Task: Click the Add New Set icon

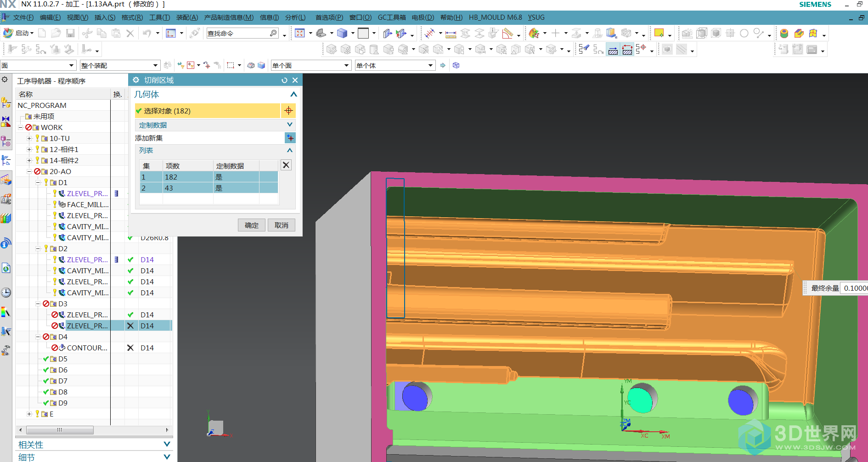Action: [290, 138]
